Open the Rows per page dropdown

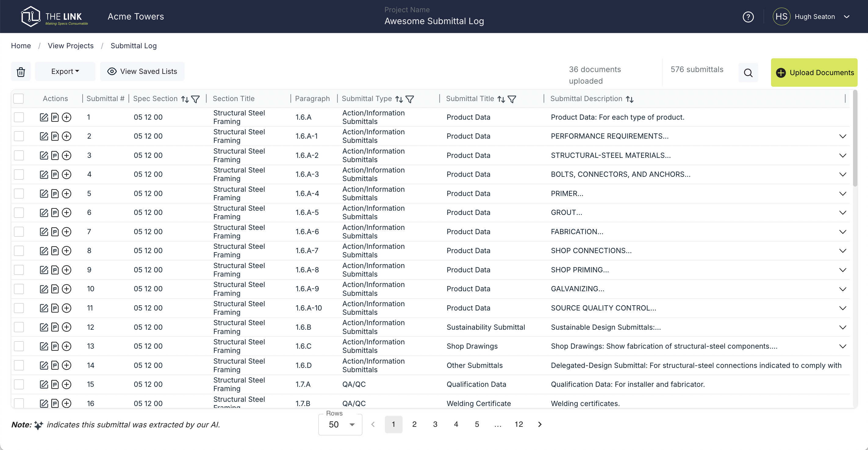tap(340, 424)
